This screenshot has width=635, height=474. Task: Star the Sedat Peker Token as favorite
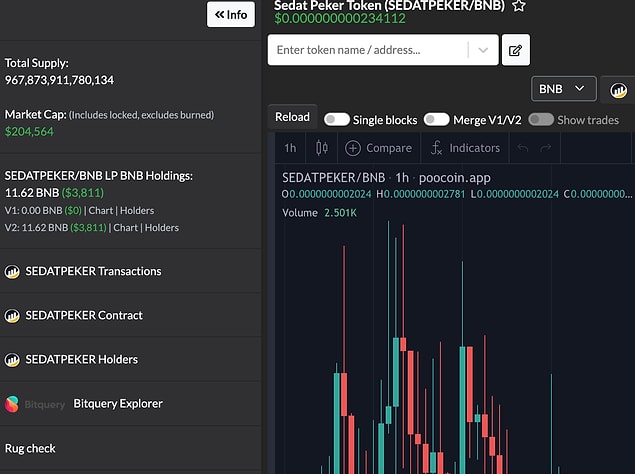click(519, 6)
